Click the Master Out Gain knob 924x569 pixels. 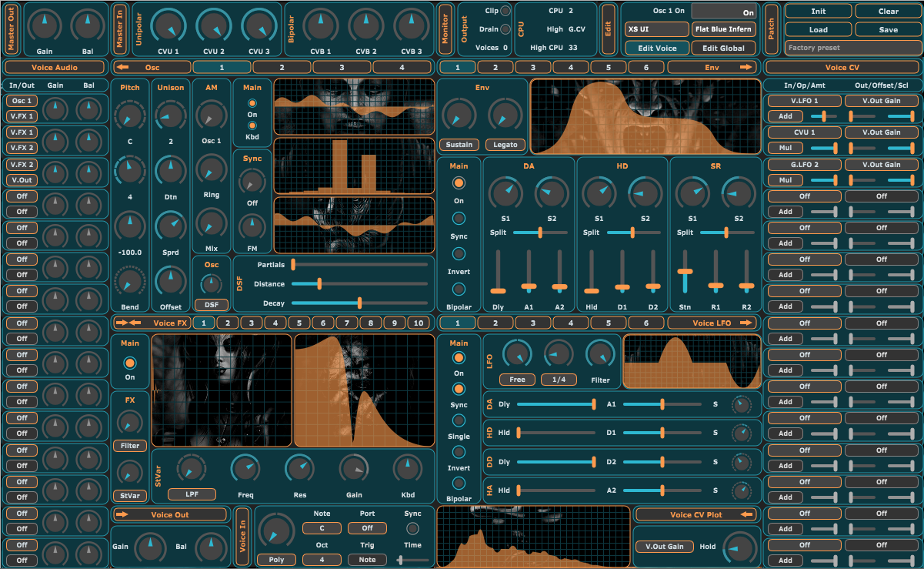45,26
